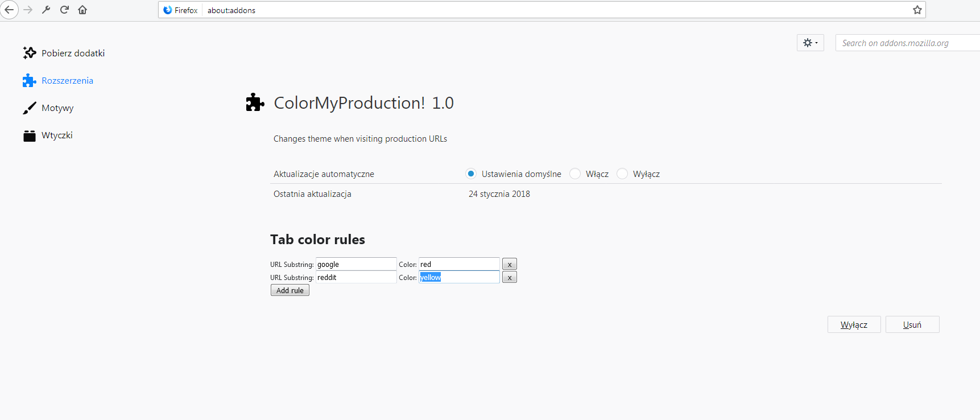
Task: Reload the page with the refresh icon
Action: (64, 10)
